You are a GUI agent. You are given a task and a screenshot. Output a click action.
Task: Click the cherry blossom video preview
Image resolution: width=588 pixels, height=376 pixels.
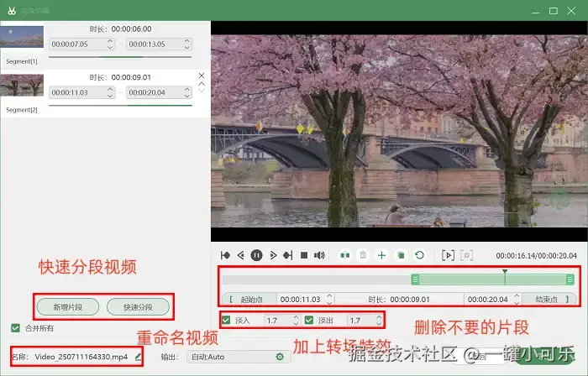(x=399, y=131)
